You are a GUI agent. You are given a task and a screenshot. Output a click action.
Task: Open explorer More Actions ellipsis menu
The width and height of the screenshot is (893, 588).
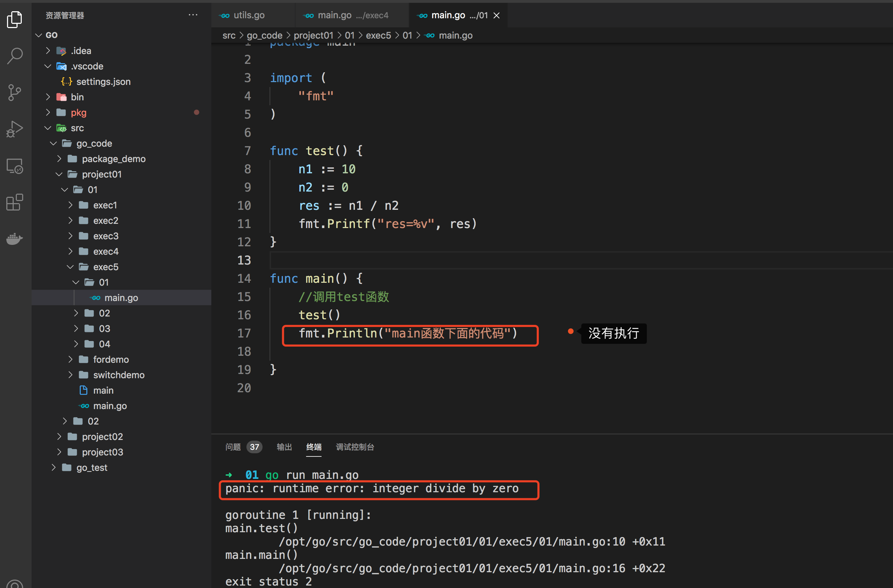tap(193, 15)
